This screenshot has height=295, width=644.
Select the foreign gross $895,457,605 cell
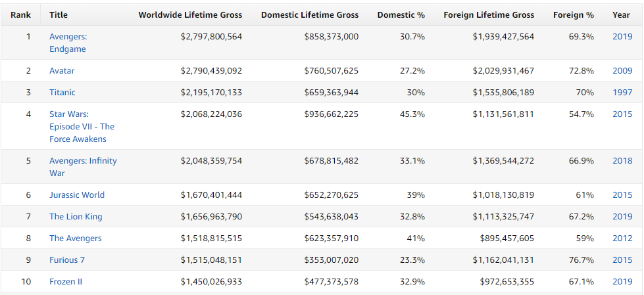[507, 238]
